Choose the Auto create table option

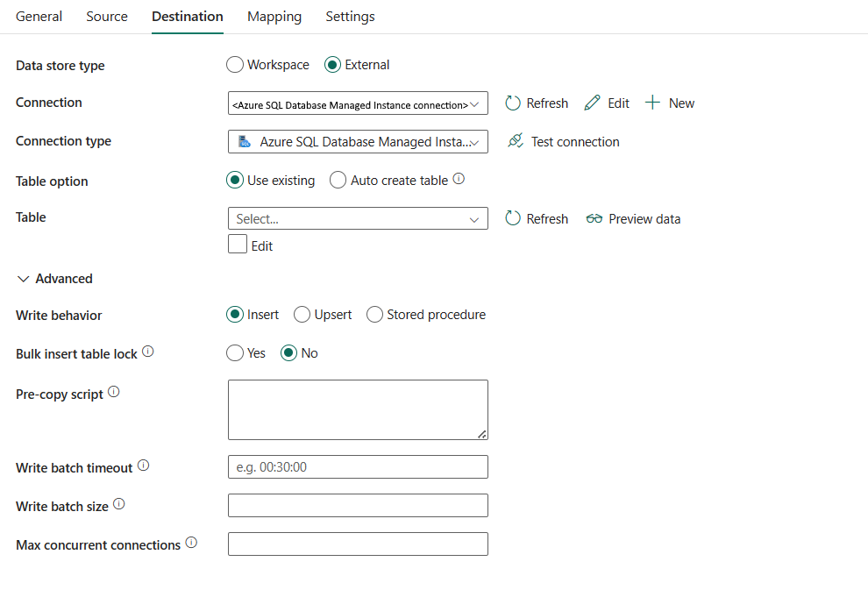(x=338, y=180)
